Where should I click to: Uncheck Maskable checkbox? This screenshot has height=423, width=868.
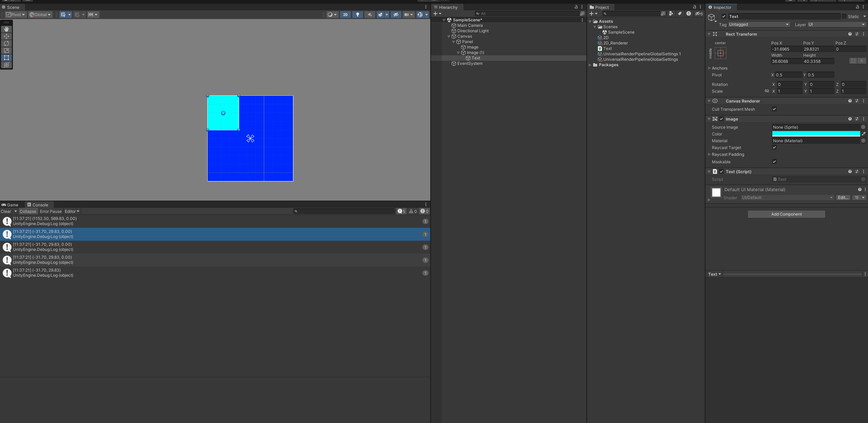click(x=774, y=162)
